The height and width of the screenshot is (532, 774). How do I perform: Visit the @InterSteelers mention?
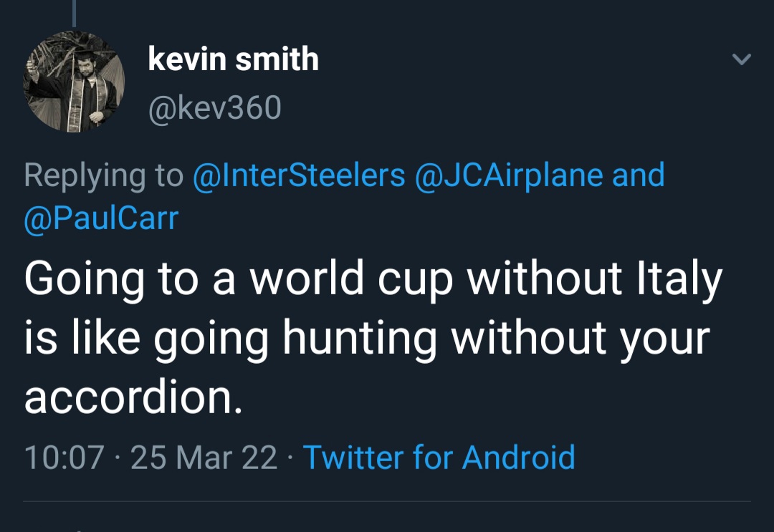[299, 175]
